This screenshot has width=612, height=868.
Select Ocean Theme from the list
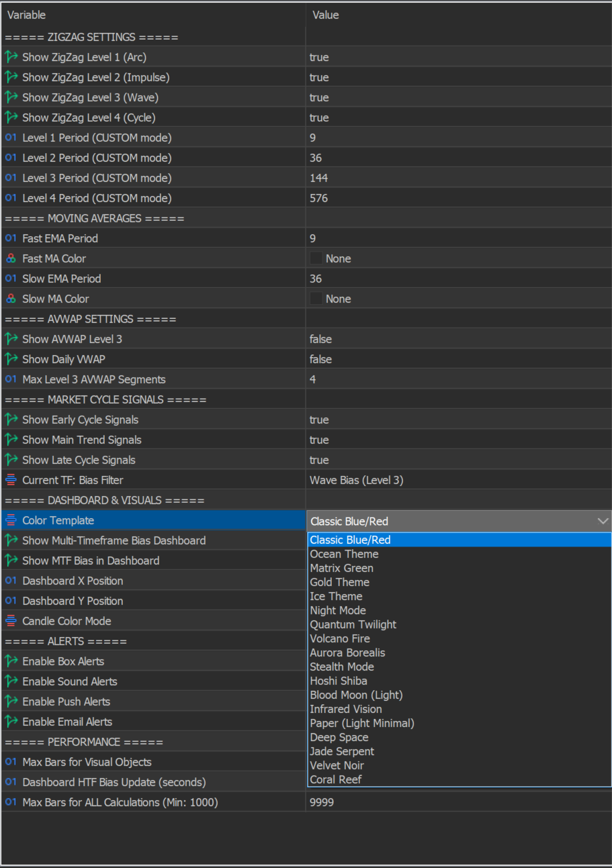[344, 554]
